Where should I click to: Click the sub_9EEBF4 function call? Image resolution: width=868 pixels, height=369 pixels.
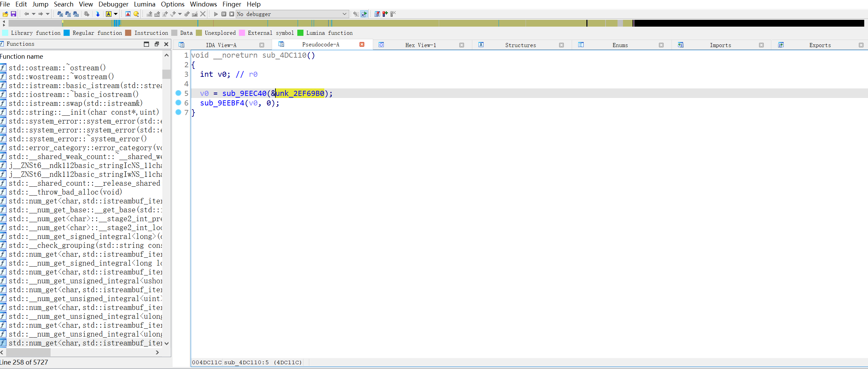(222, 103)
